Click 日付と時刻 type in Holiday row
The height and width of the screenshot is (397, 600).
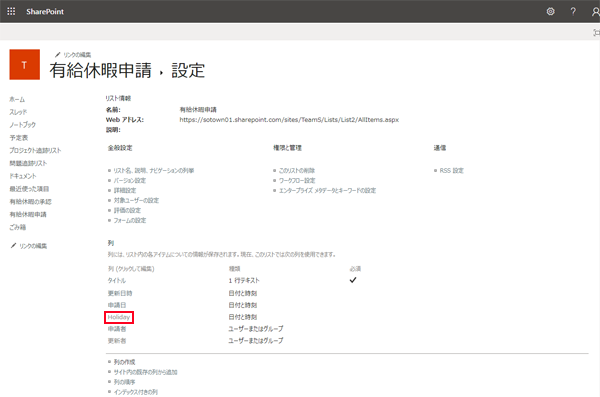pyautogui.click(x=243, y=317)
